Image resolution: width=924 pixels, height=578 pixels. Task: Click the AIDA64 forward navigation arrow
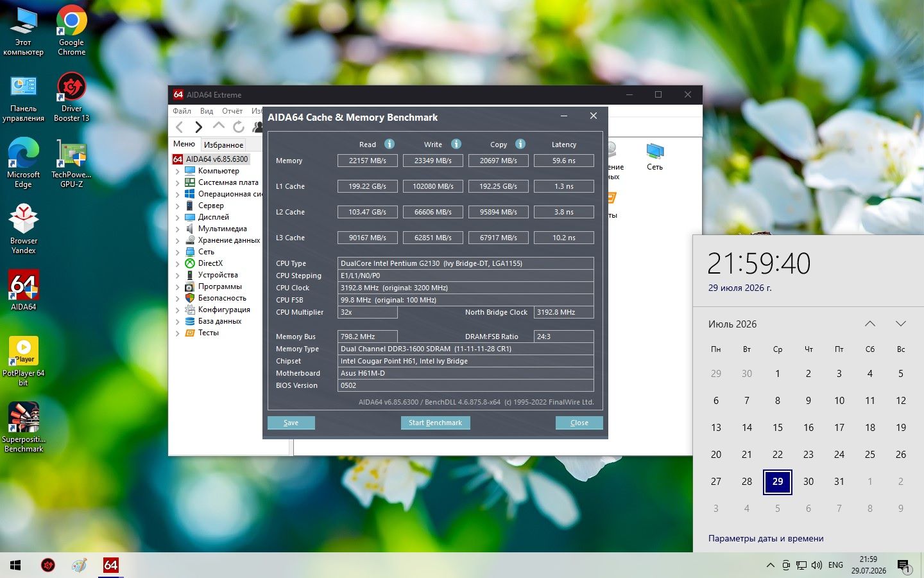[199, 127]
